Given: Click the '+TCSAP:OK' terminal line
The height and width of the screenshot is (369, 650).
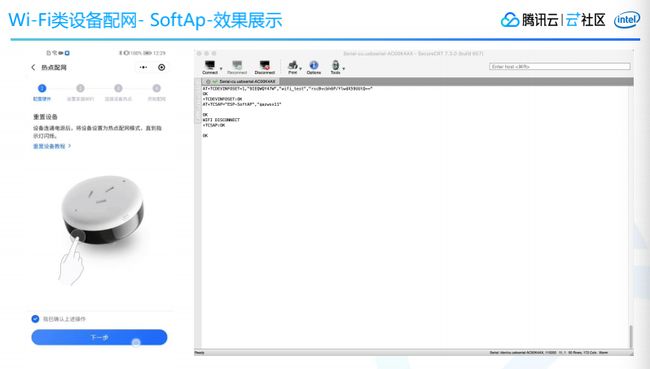Looking at the screenshot, I should [214, 125].
